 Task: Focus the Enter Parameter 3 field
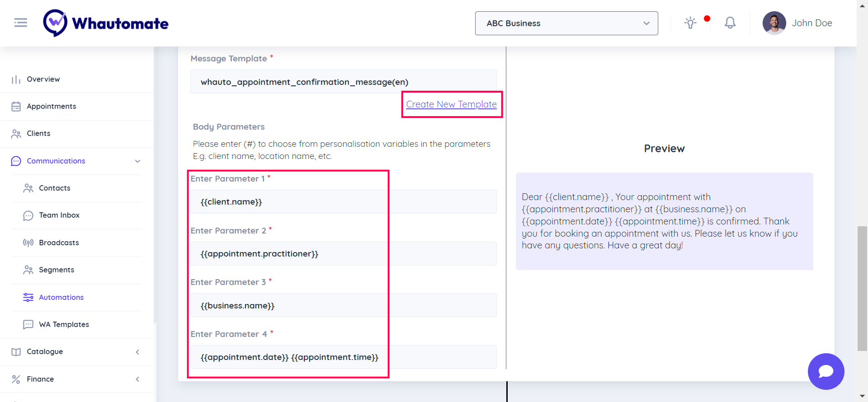point(343,305)
